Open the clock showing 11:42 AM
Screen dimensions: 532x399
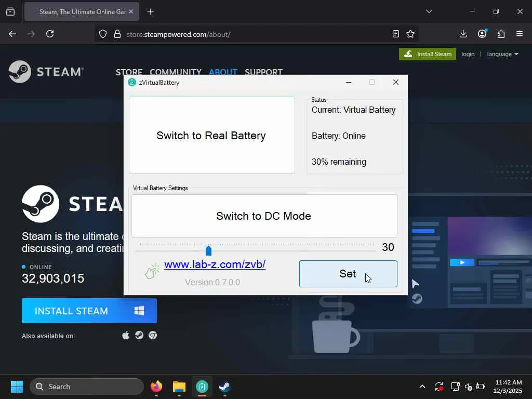(x=508, y=387)
